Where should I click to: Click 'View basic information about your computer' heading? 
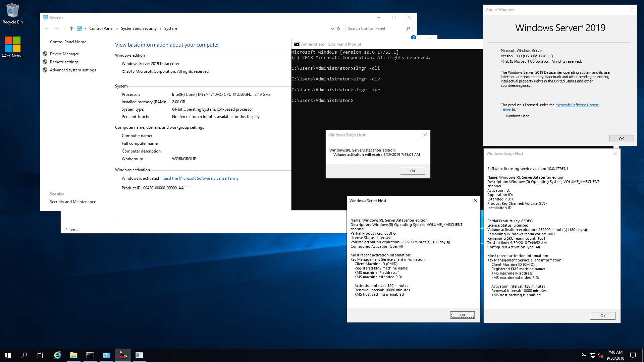[167, 45]
